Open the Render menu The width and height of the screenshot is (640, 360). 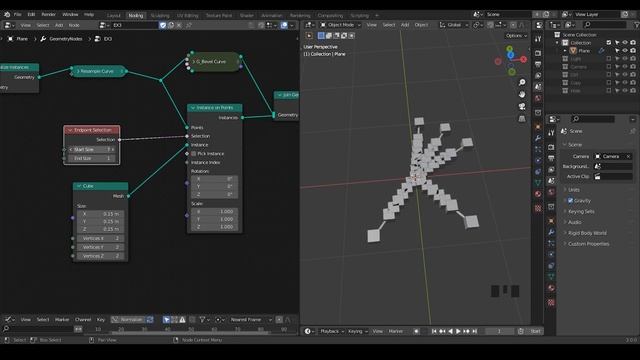49,14
